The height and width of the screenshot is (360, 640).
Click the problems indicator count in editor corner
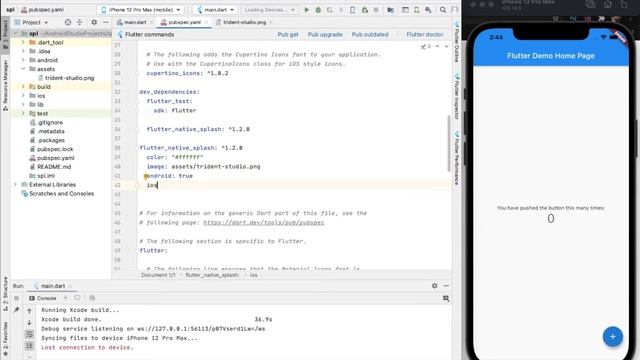[426, 47]
